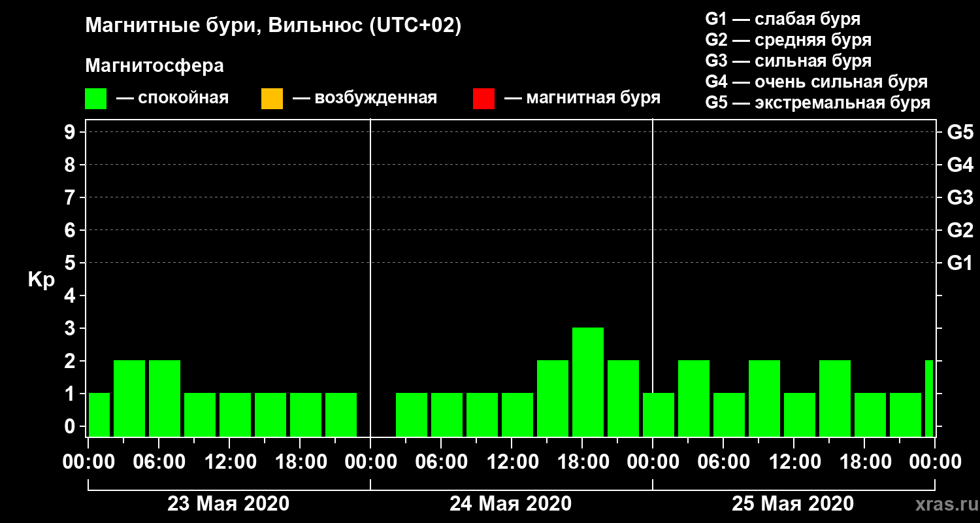
Task: Click the 'Kp' axis label
Action: [41, 280]
